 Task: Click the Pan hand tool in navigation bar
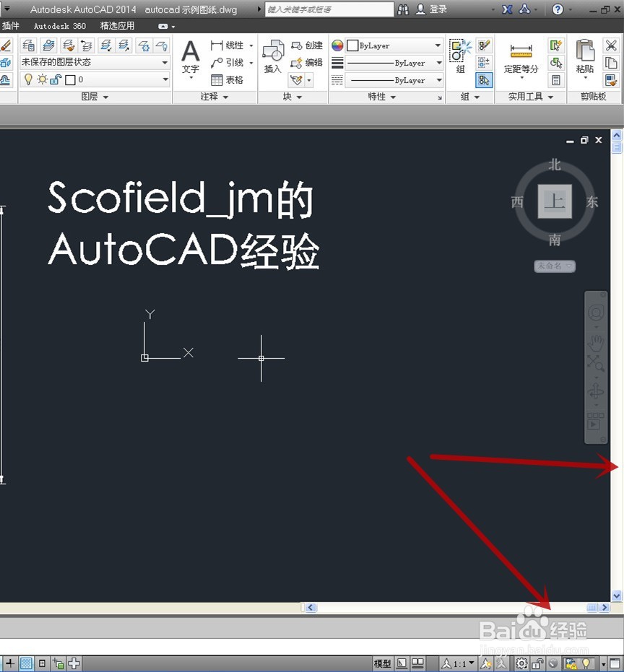point(596,341)
